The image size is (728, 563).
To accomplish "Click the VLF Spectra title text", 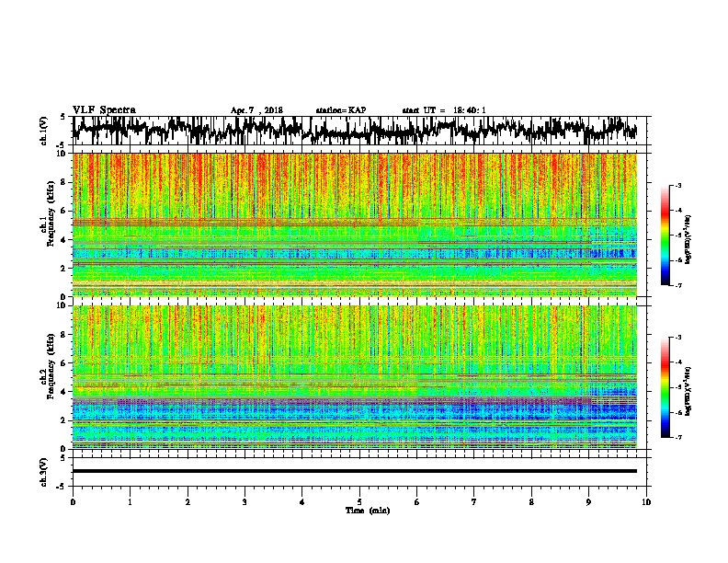I will click(x=104, y=110).
